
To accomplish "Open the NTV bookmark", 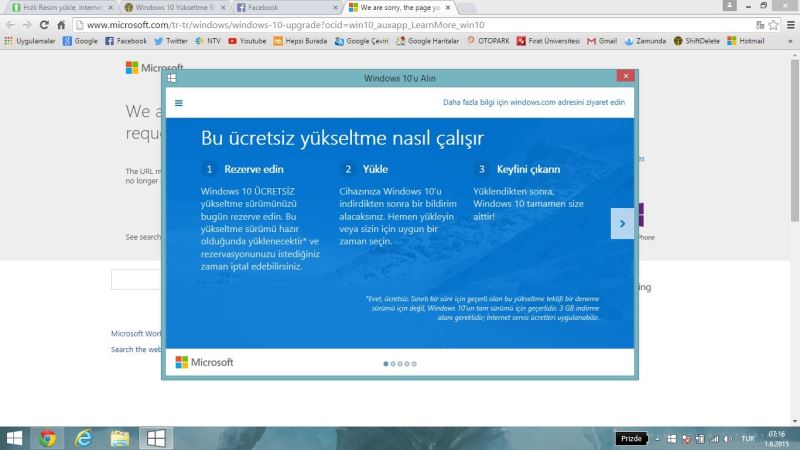I will point(208,41).
